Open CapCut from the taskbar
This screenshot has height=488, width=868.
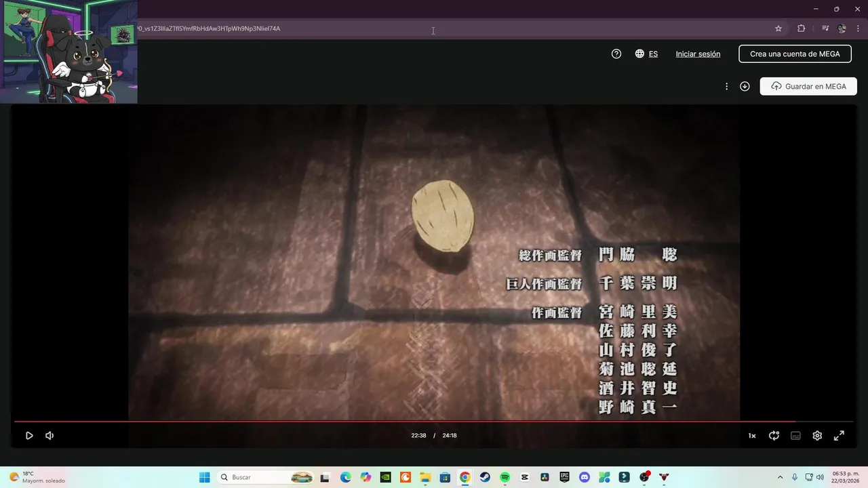click(x=525, y=477)
